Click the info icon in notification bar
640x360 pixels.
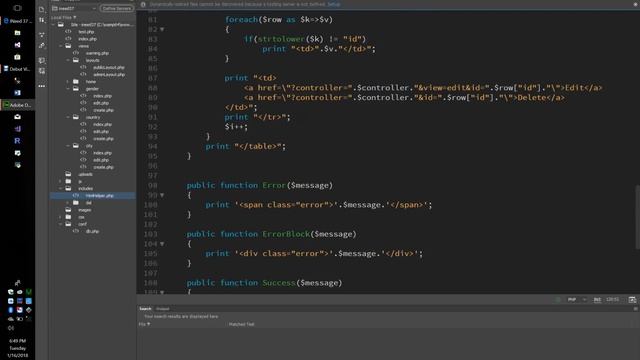(x=143, y=4)
